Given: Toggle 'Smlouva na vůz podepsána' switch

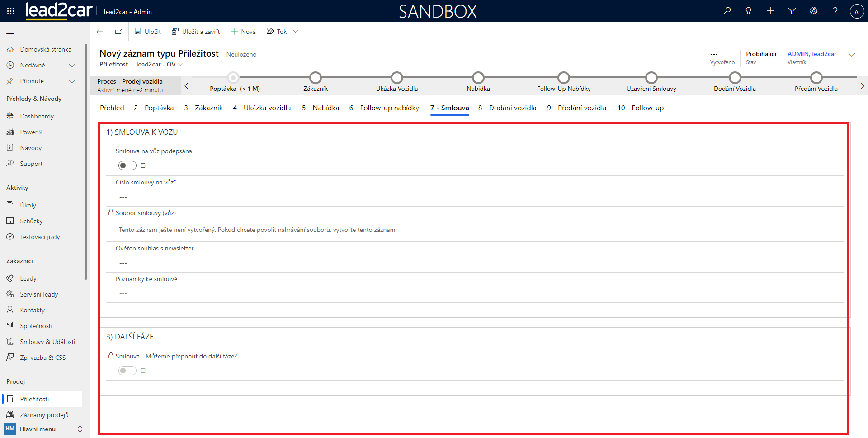Looking at the screenshot, I should (127, 165).
